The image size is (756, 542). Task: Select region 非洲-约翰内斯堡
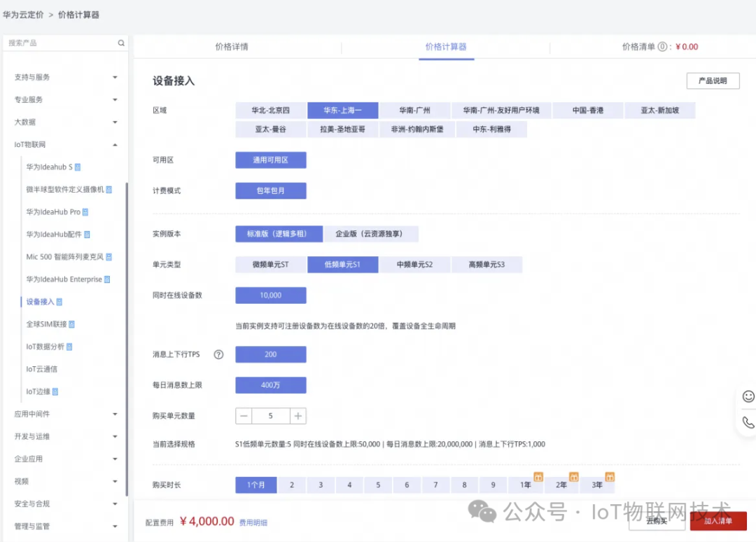click(x=417, y=130)
